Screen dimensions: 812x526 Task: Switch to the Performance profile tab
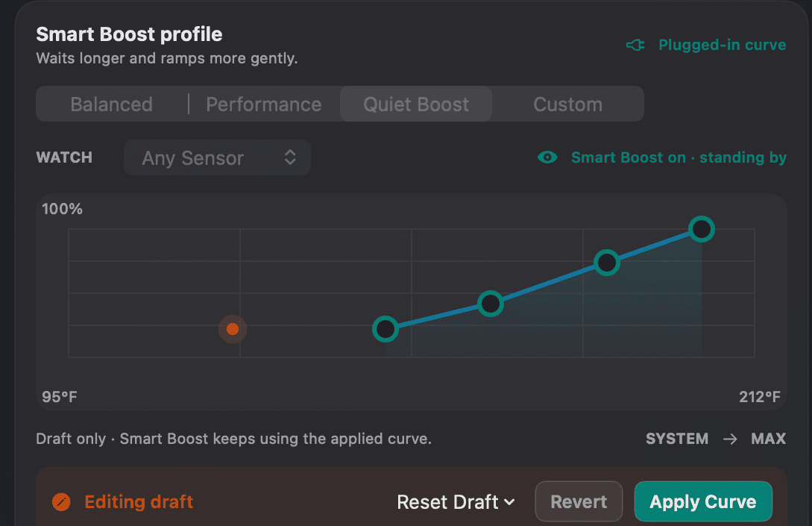(264, 104)
